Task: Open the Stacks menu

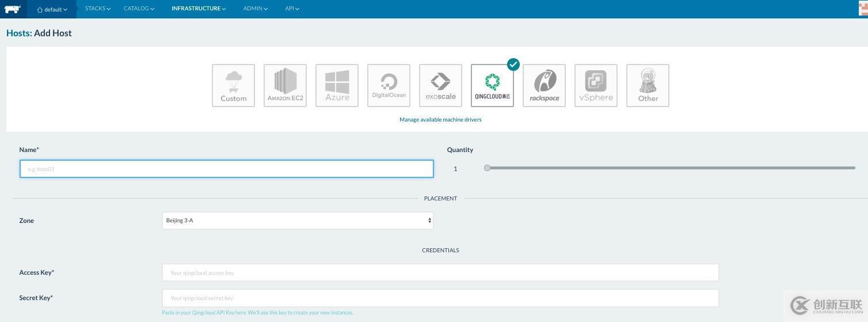Action: pyautogui.click(x=98, y=9)
